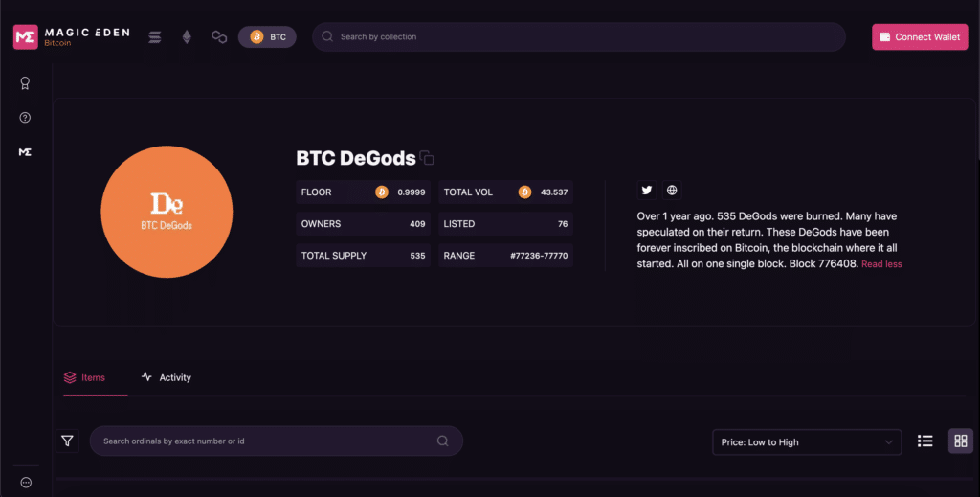Open the more options ellipsis icon
This screenshot has width=980, height=497.
(x=26, y=482)
